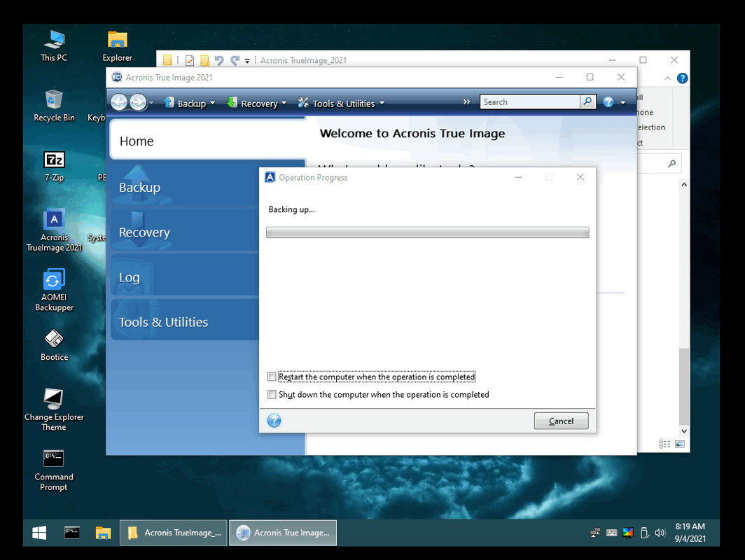Open the Windows Start button
This screenshot has height=560, width=745.
pyautogui.click(x=39, y=533)
